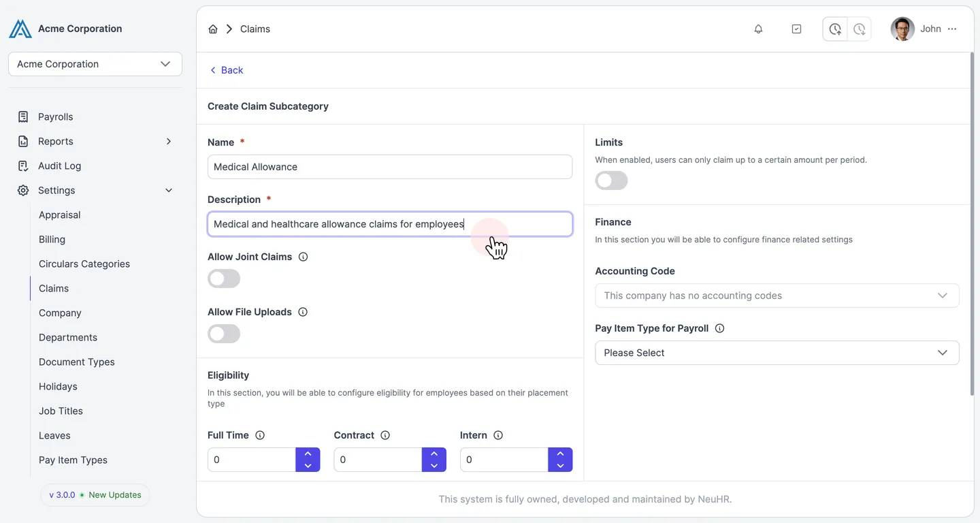Open the notifications bell

click(758, 29)
